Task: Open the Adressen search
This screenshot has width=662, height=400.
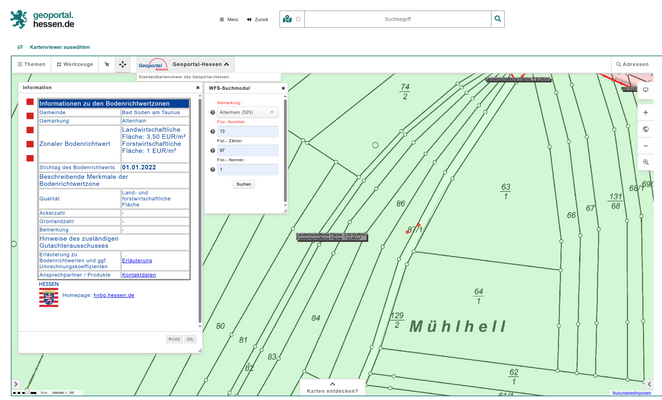Action: (632, 64)
